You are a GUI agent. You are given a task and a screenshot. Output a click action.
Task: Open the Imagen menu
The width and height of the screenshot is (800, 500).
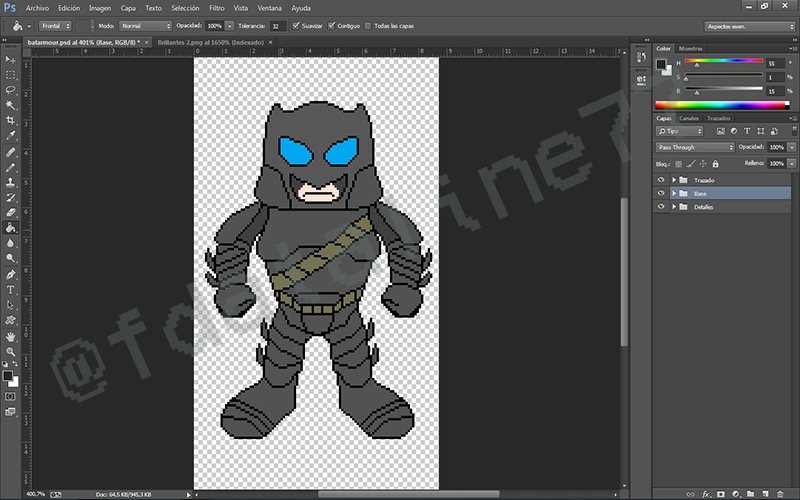click(x=100, y=8)
